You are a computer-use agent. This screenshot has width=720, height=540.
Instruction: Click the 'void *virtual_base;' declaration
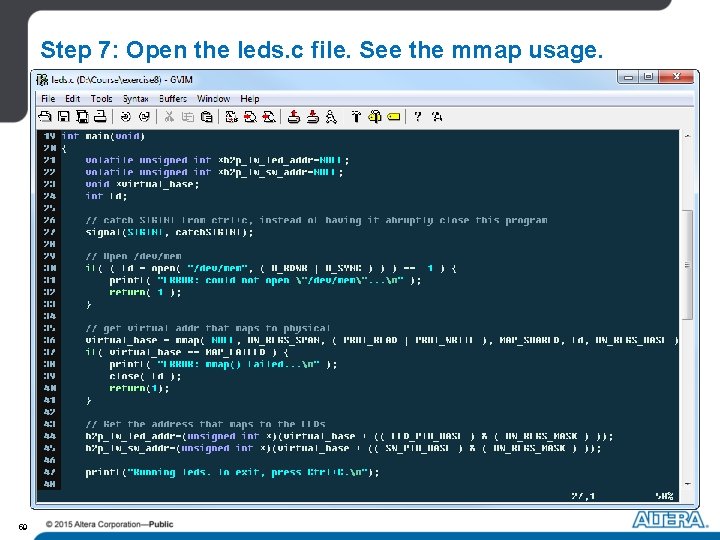tap(142, 184)
